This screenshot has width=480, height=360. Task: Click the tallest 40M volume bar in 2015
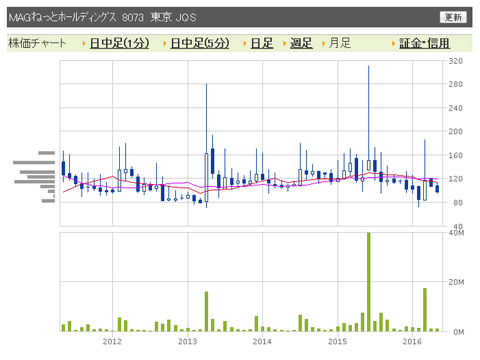click(369, 282)
